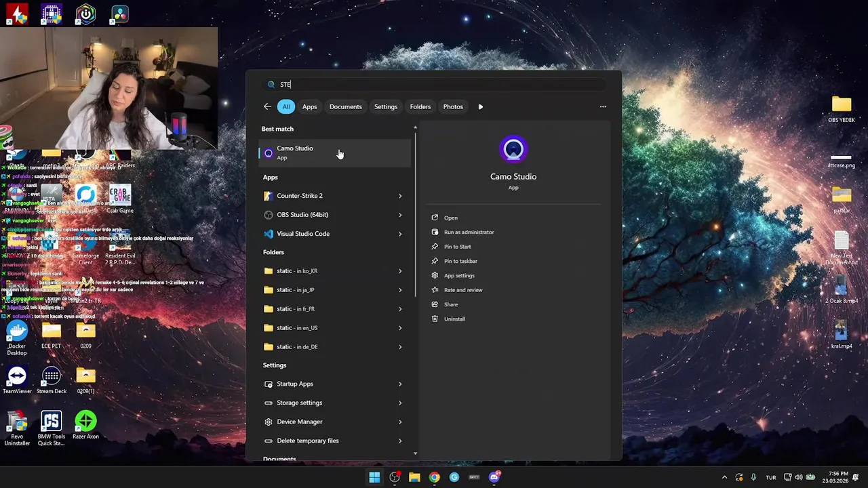Open File Explorer from the taskbar
Viewport: 868px width, 488px height.
click(x=414, y=477)
